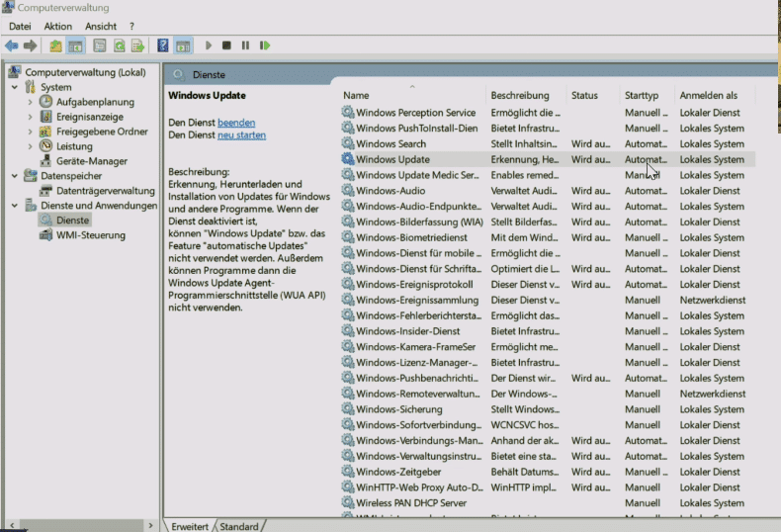Pause the service with the pause icon
781x532 pixels.
coord(245,45)
